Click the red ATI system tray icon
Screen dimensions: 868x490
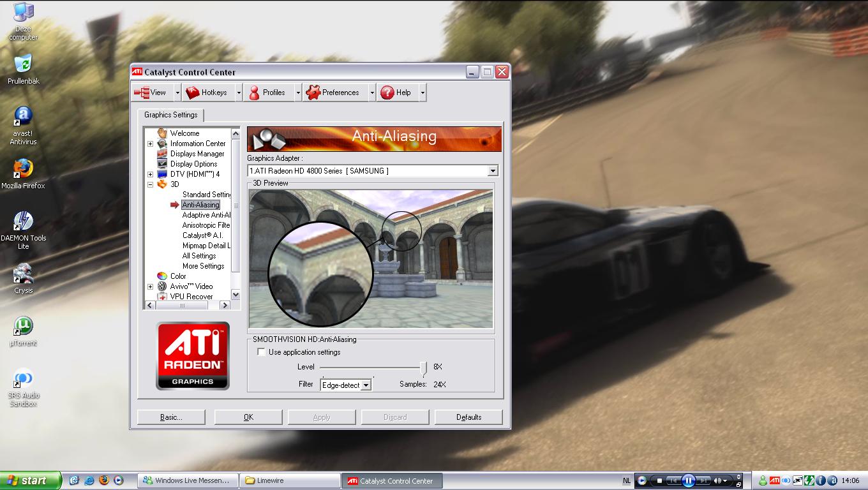[x=774, y=480]
